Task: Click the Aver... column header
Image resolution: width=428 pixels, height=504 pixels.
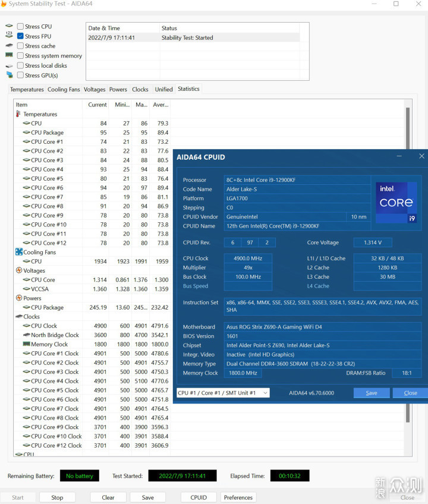Action: pos(160,105)
